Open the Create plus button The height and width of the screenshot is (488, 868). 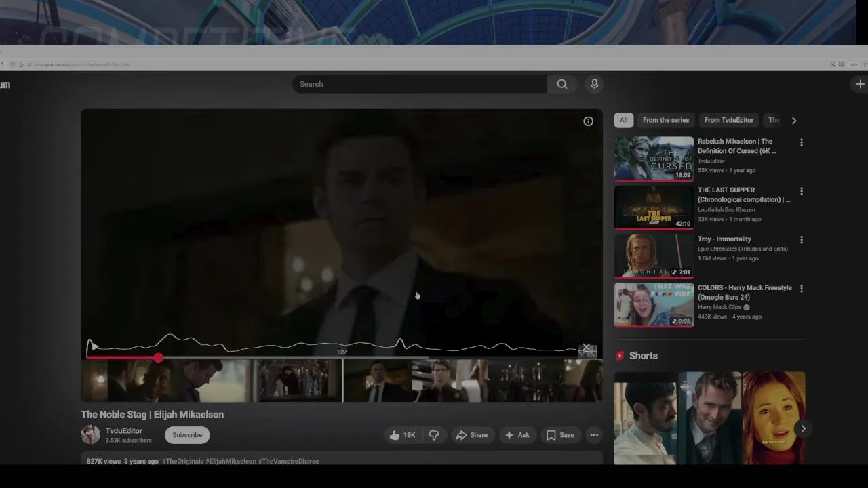[860, 84]
